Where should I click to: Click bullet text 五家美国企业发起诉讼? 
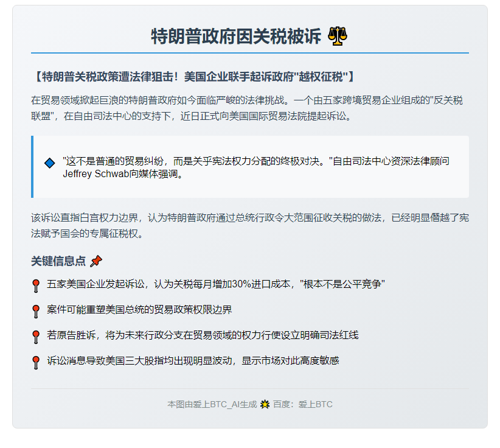tap(216, 284)
